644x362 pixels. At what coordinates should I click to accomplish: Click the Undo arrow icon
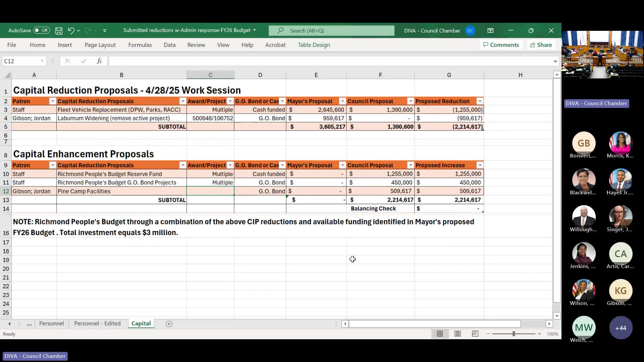pyautogui.click(x=71, y=31)
